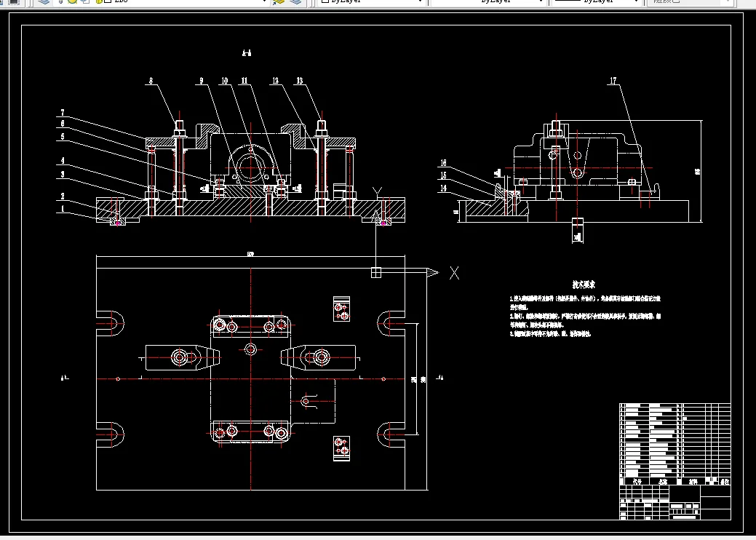Select part balloon number 4

pyautogui.click(x=62, y=161)
